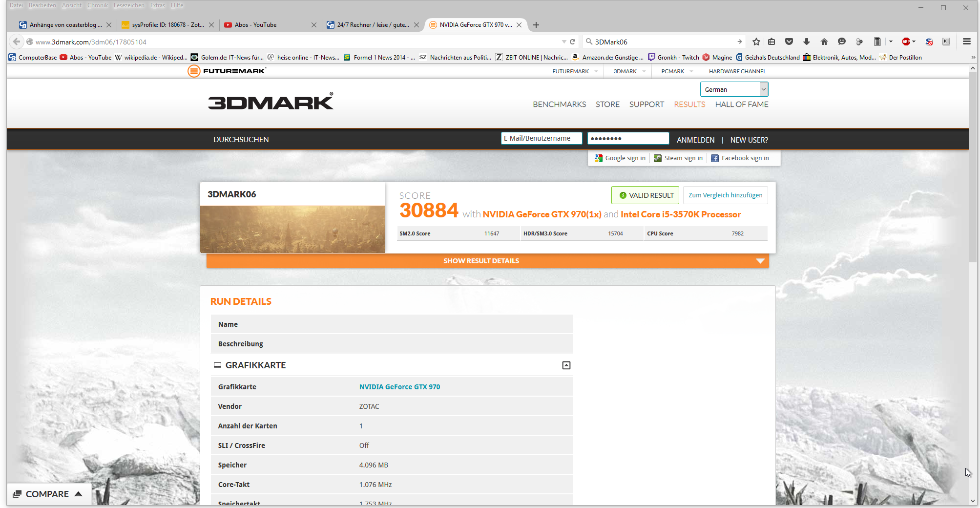This screenshot has height=508, width=980.
Task: Open the ComputerBase bookmark
Action: point(33,58)
